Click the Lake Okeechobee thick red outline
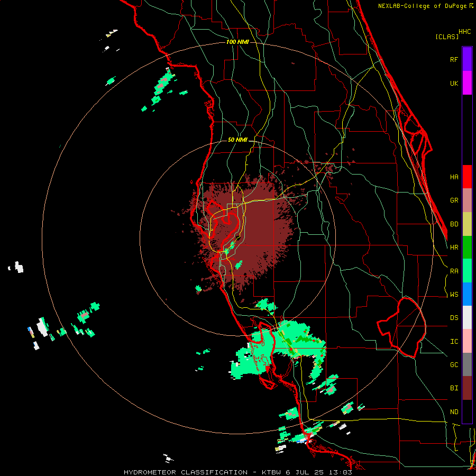Screen dimensions: 476x476 [x=401, y=327]
